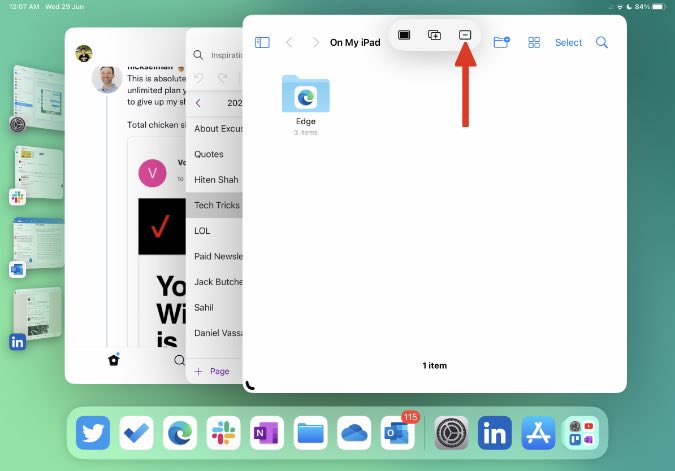
Task: Open the Jack Butcher page in OneNote
Action: 214,282
